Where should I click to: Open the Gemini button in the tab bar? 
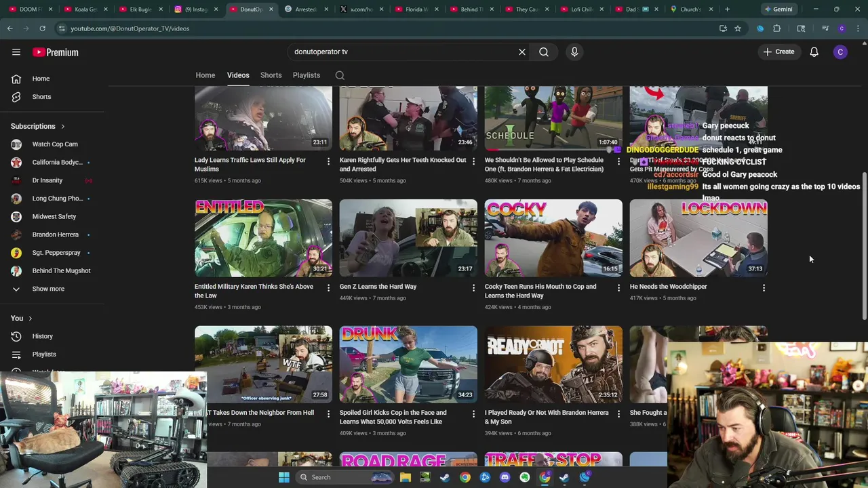pyautogui.click(x=778, y=9)
